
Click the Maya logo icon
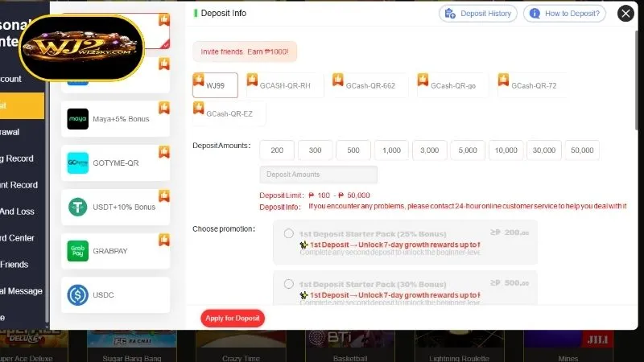(x=77, y=119)
